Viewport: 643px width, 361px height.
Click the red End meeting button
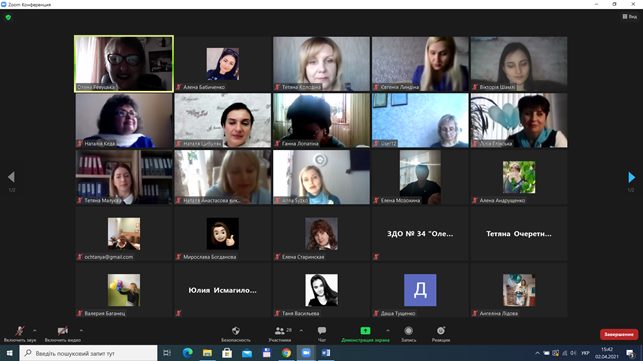(x=619, y=334)
